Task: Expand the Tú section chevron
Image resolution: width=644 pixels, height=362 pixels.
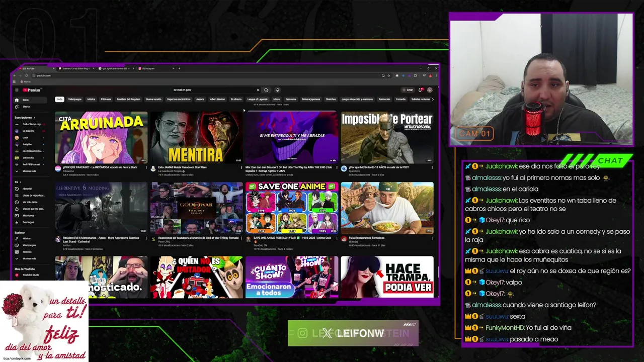Action: (x=20, y=182)
